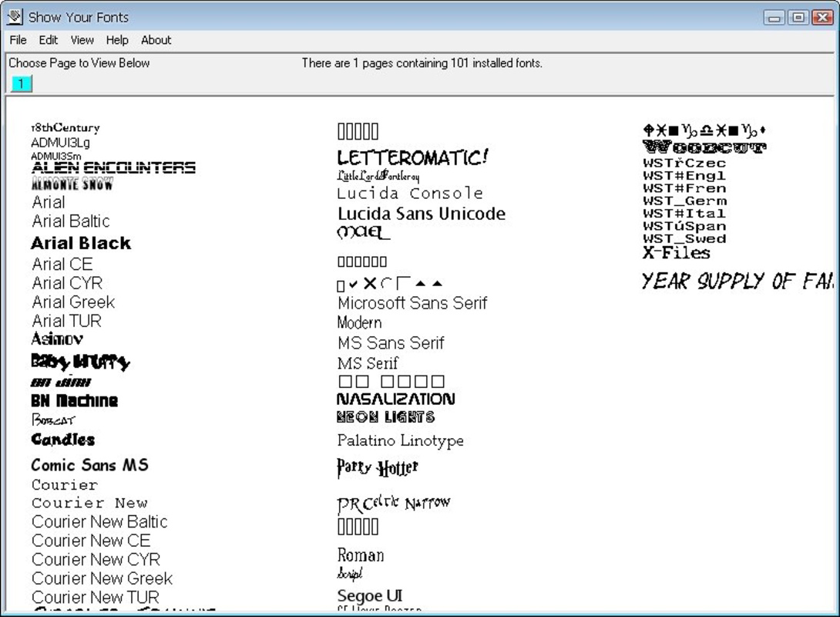Select the Year Supply of Fairy font

pyautogui.click(x=738, y=281)
